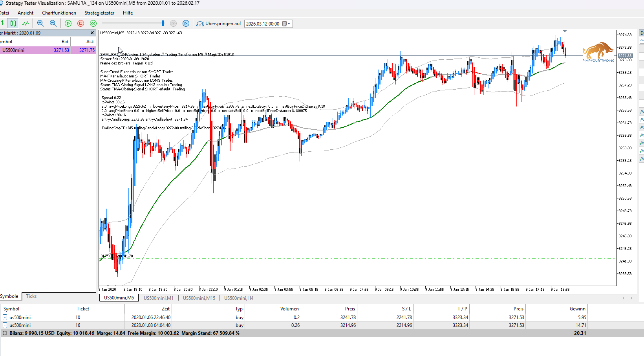This screenshot has height=356, width=644.
Task: Click the Überspringen auf jump icon
Action: [200, 24]
